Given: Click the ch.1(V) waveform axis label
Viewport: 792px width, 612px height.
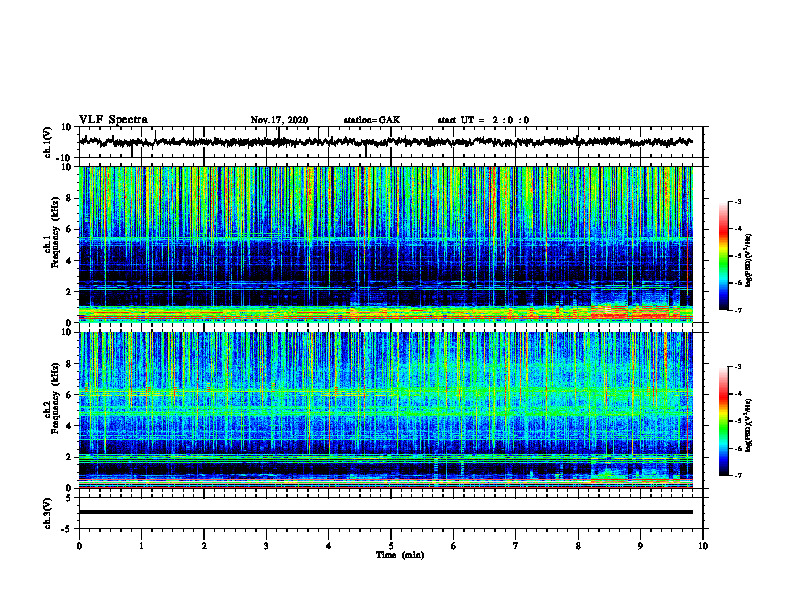Looking at the screenshot, I should click(48, 142).
